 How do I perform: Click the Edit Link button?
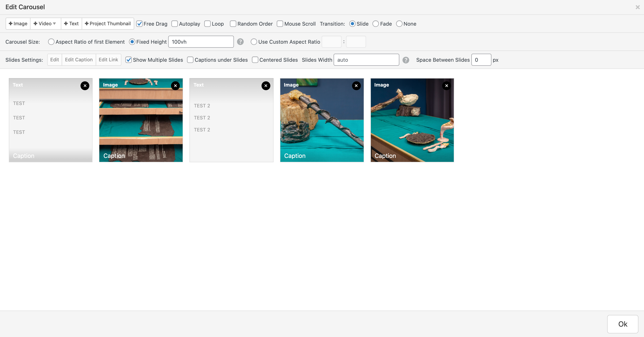[x=108, y=60]
